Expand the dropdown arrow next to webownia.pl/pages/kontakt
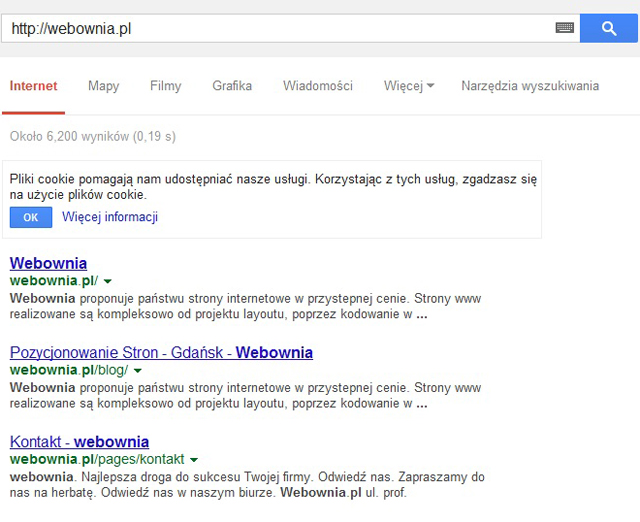This screenshot has height=522, width=640. (x=194, y=460)
